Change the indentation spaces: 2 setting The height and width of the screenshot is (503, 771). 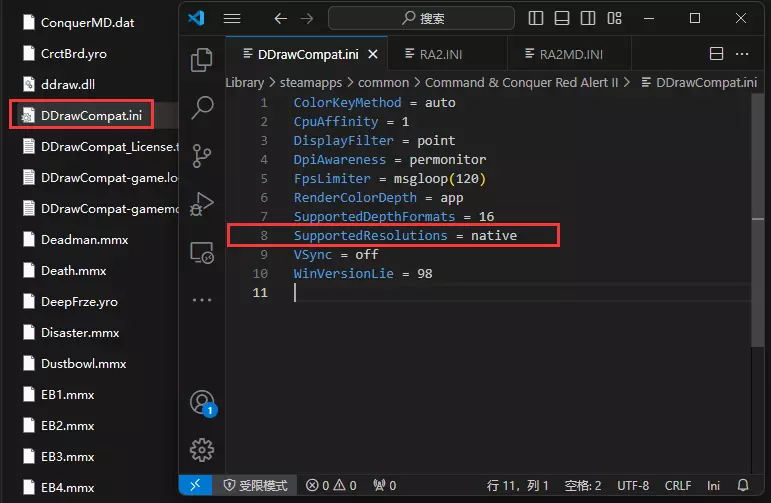(x=583, y=485)
